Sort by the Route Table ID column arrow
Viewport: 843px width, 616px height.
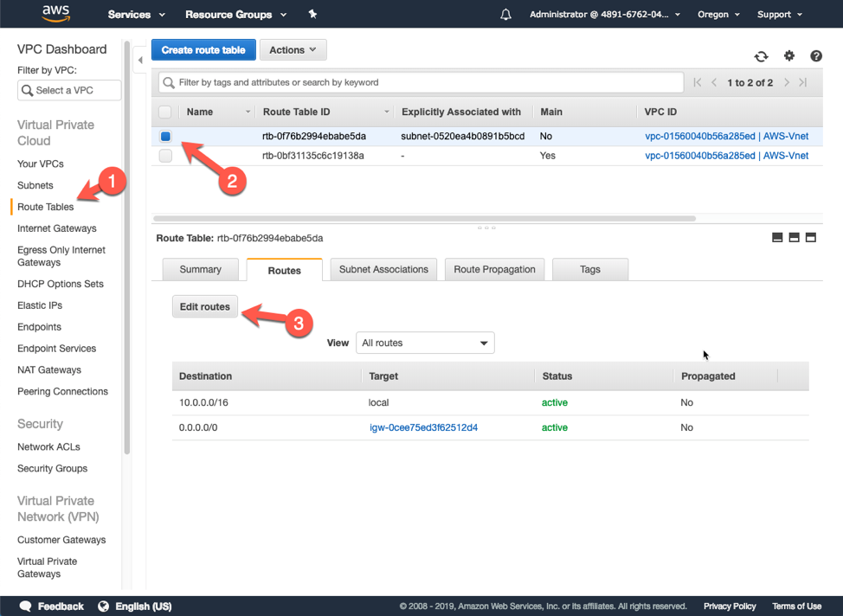pos(387,112)
